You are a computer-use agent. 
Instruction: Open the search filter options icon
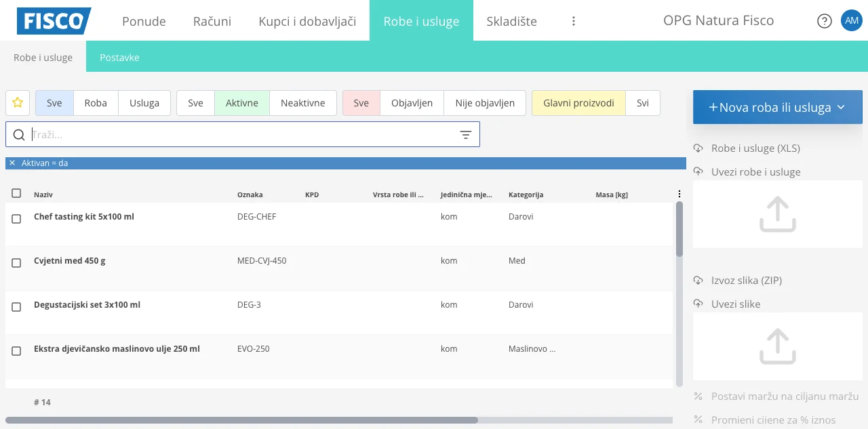[x=466, y=135]
